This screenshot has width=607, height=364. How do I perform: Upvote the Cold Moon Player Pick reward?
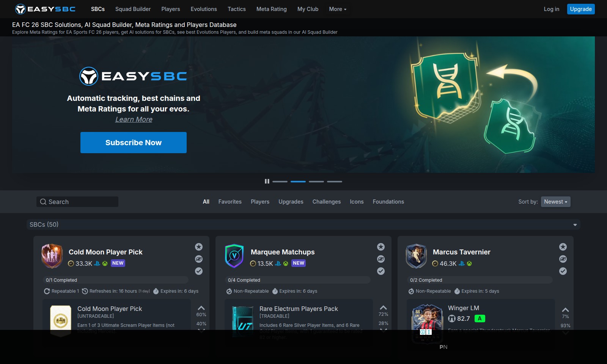click(201, 308)
